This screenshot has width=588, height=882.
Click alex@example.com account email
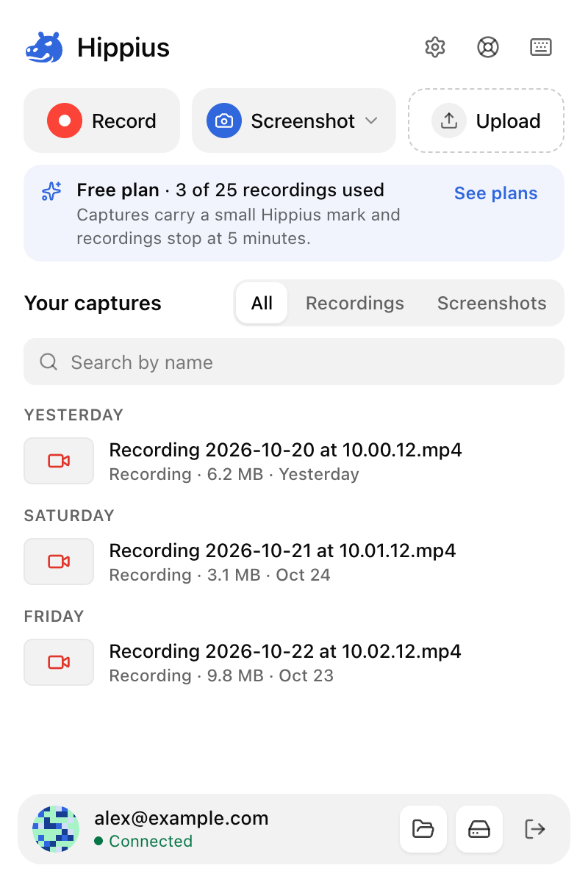click(x=182, y=818)
